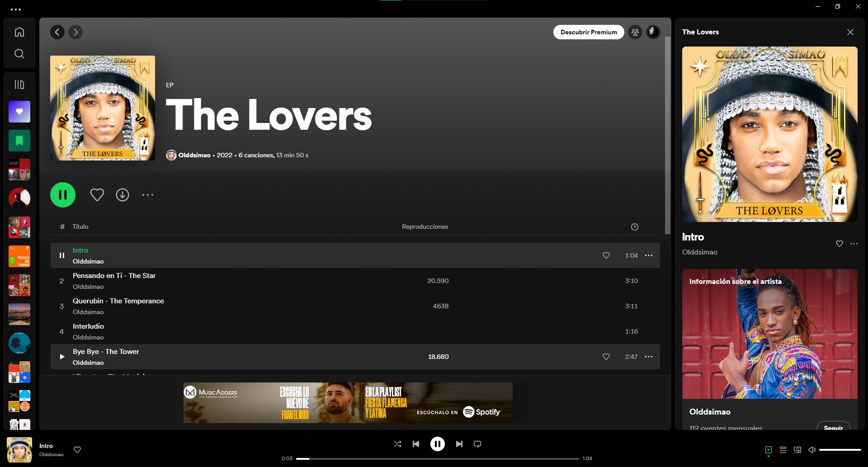Click the Título column header

click(x=80, y=226)
